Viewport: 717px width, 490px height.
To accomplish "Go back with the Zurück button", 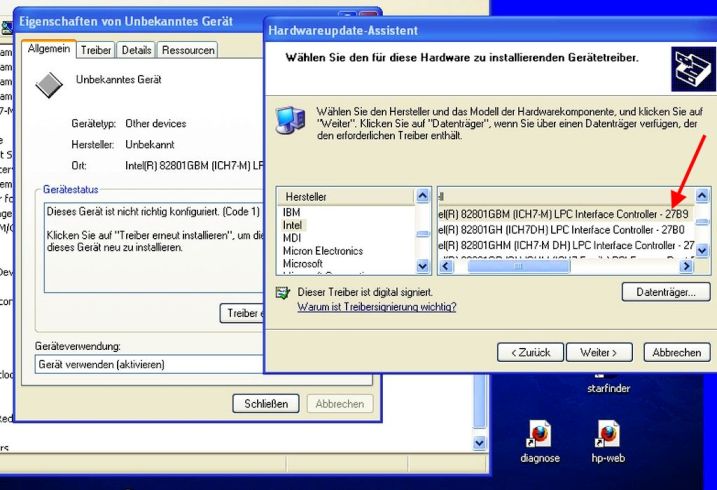I will point(530,352).
